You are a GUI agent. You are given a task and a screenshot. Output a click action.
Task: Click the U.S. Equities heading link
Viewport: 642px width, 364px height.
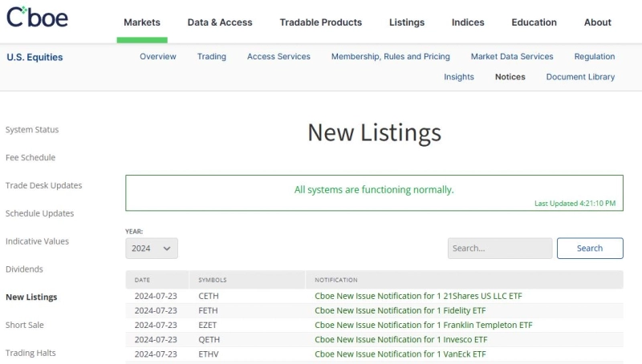(35, 58)
